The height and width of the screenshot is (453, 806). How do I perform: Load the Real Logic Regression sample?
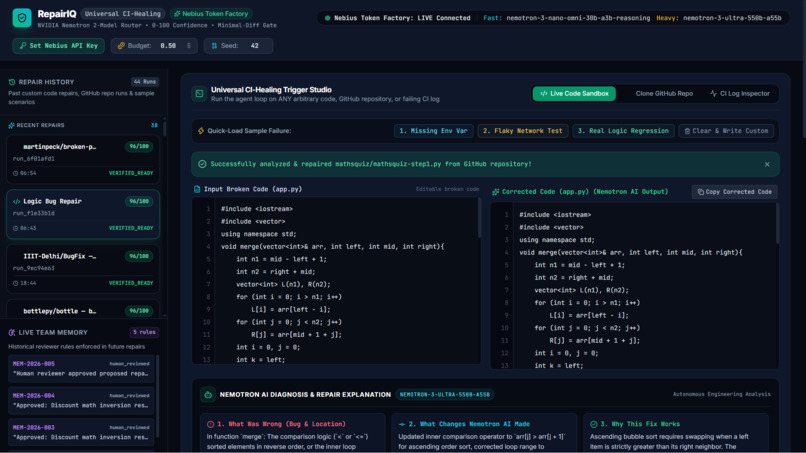(623, 131)
